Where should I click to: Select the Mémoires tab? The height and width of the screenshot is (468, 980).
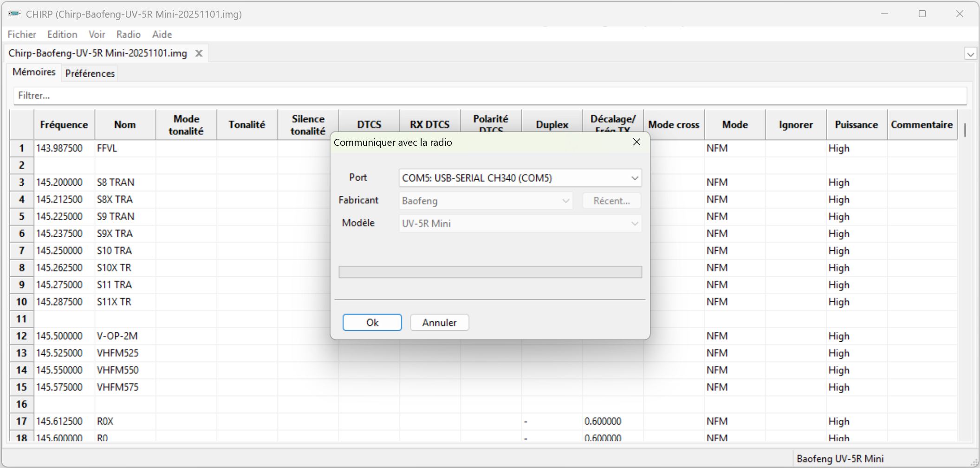[34, 72]
